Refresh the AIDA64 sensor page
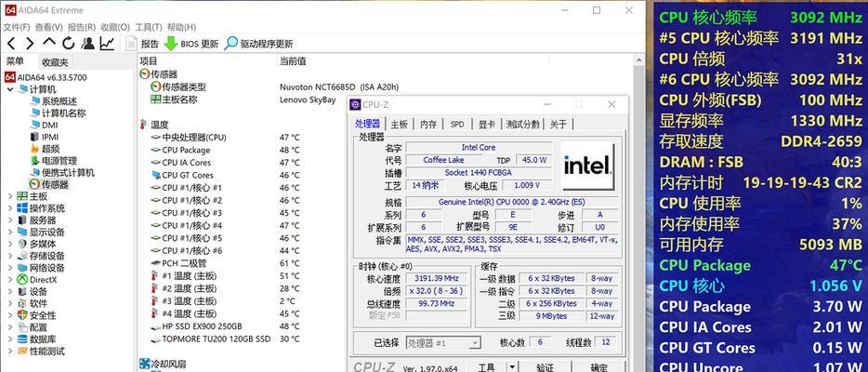The image size is (868, 372). 68,44
